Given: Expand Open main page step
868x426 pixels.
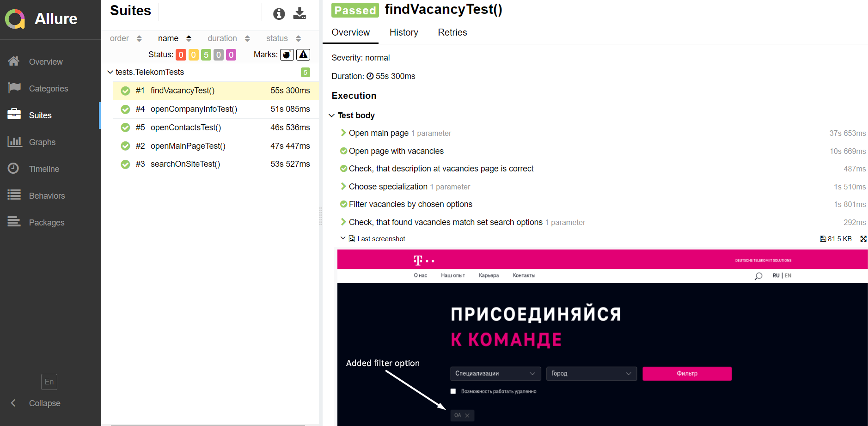Looking at the screenshot, I should pos(343,133).
